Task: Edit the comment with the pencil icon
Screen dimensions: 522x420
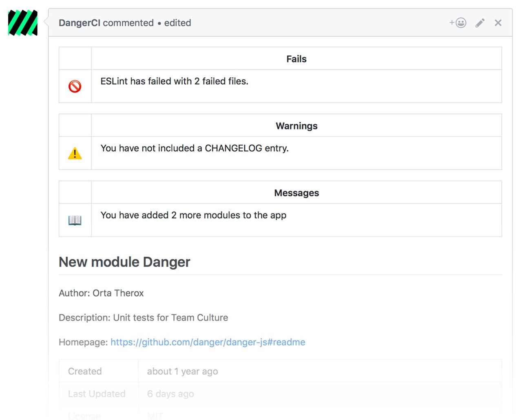Action: tap(480, 23)
